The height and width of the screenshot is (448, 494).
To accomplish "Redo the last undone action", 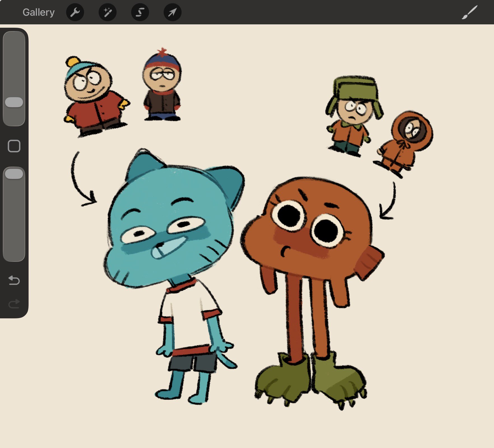I will 14,304.
